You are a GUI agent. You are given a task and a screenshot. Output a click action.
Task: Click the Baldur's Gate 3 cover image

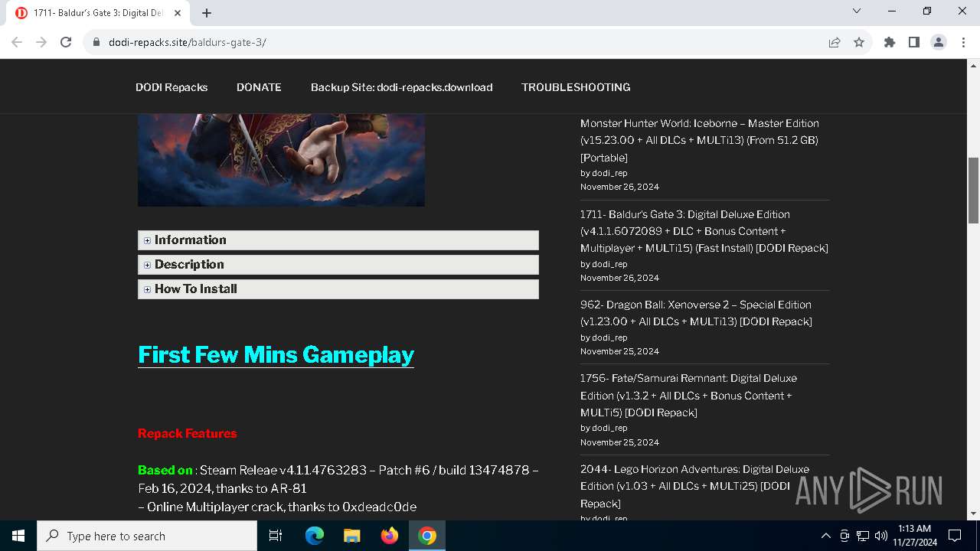[281, 160]
